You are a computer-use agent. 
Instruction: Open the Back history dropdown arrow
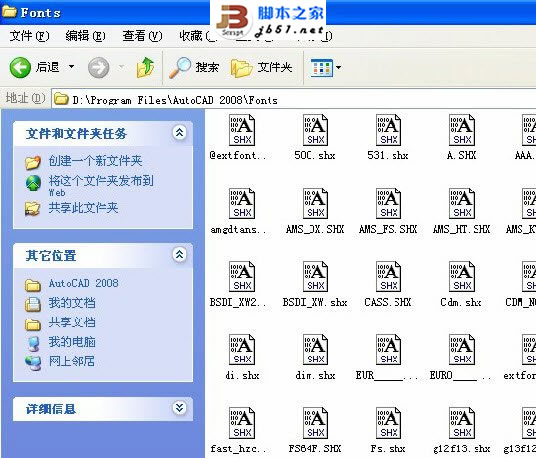pyautogui.click(x=71, y=67)
